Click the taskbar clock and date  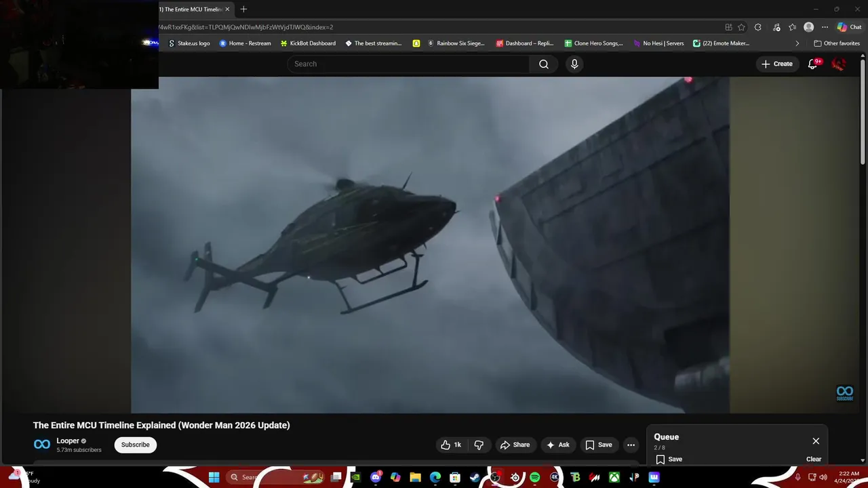(x=848, y=477)
